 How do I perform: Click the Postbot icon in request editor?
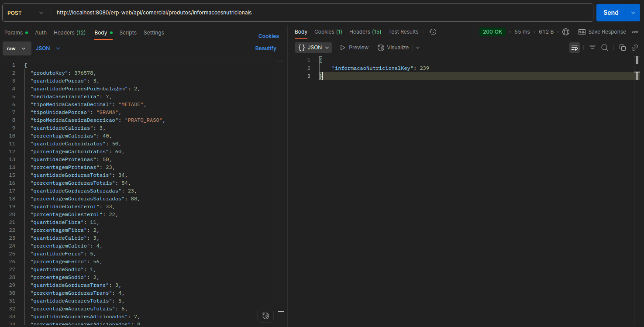pos(265,316)
